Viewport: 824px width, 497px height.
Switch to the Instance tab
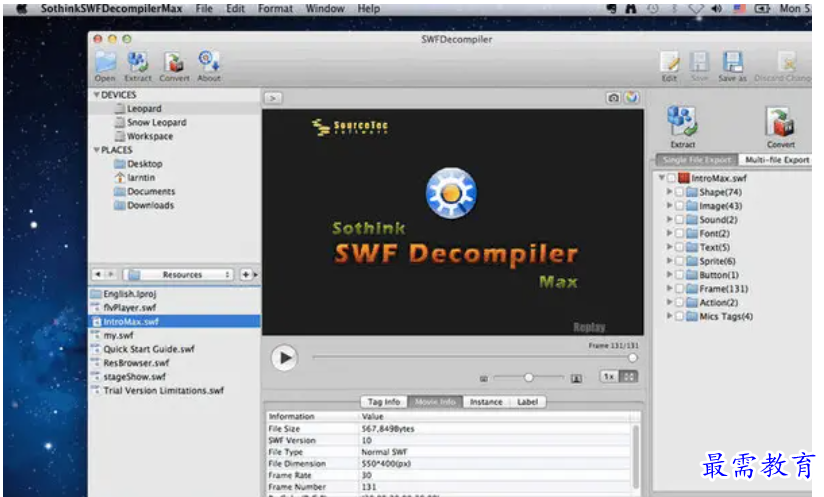[x=486, y=402]
